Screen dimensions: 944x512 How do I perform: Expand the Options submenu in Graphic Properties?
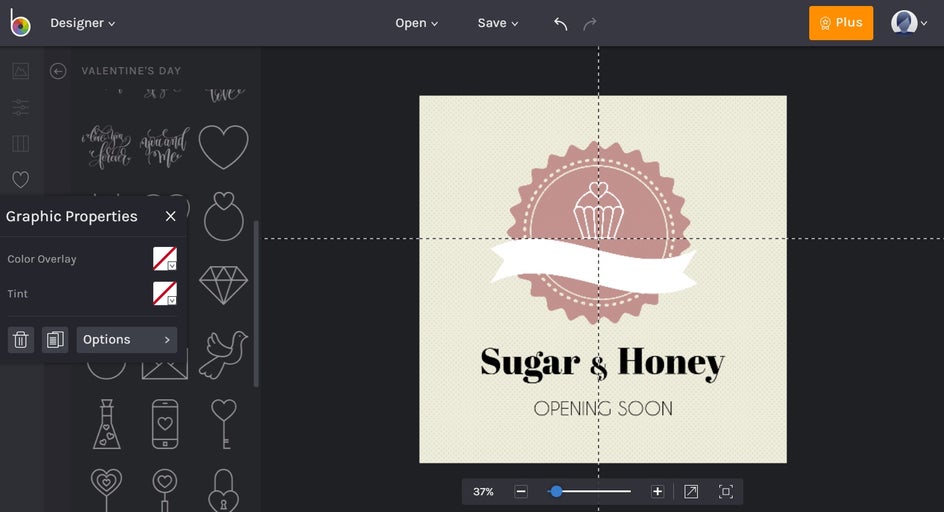(127, 340)
